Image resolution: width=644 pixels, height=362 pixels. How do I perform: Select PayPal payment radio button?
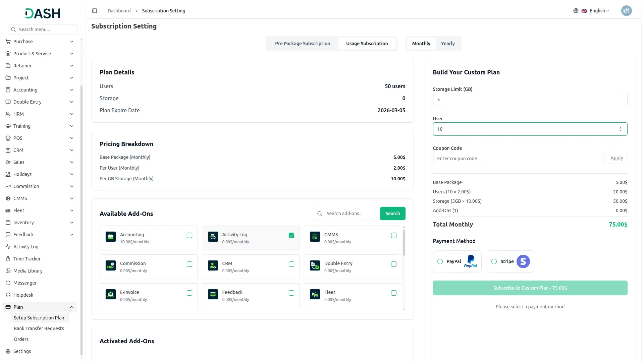click(x=440, y=261)
